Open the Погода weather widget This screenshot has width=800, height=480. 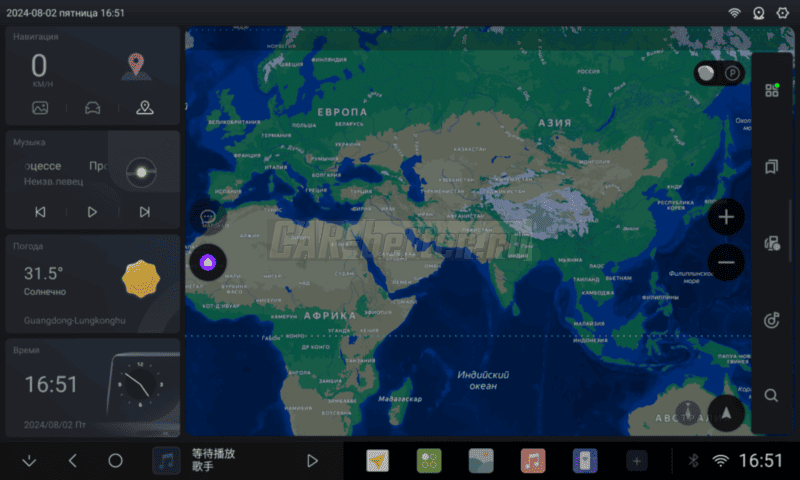pyautogui.click(x=92, y=284)
